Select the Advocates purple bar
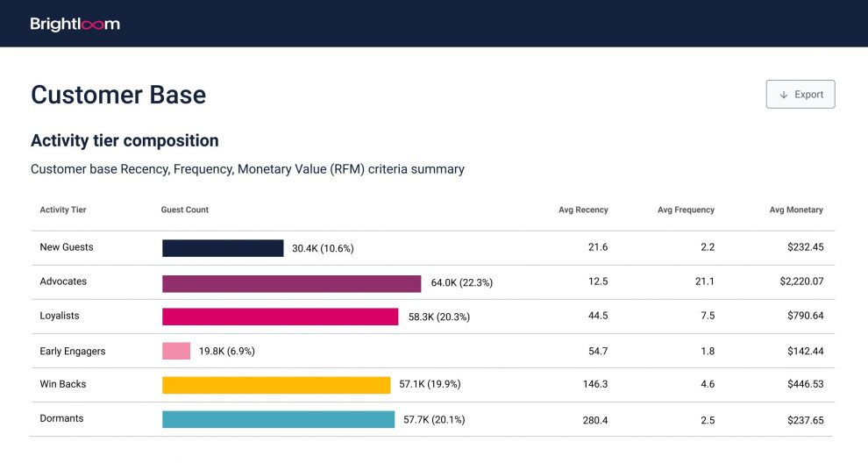This screenshot has width=868, height=463. coord(291,283)
